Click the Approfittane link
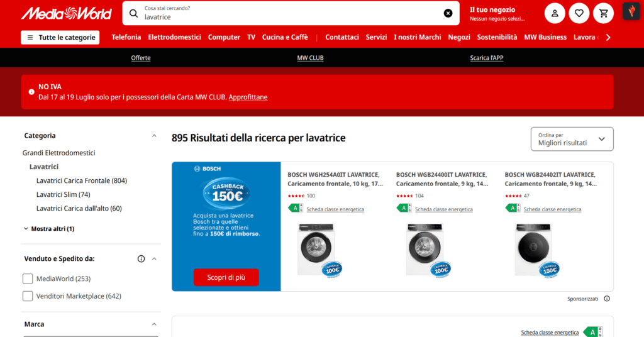This screenshot has height=337, width=644. coord(248,97)
